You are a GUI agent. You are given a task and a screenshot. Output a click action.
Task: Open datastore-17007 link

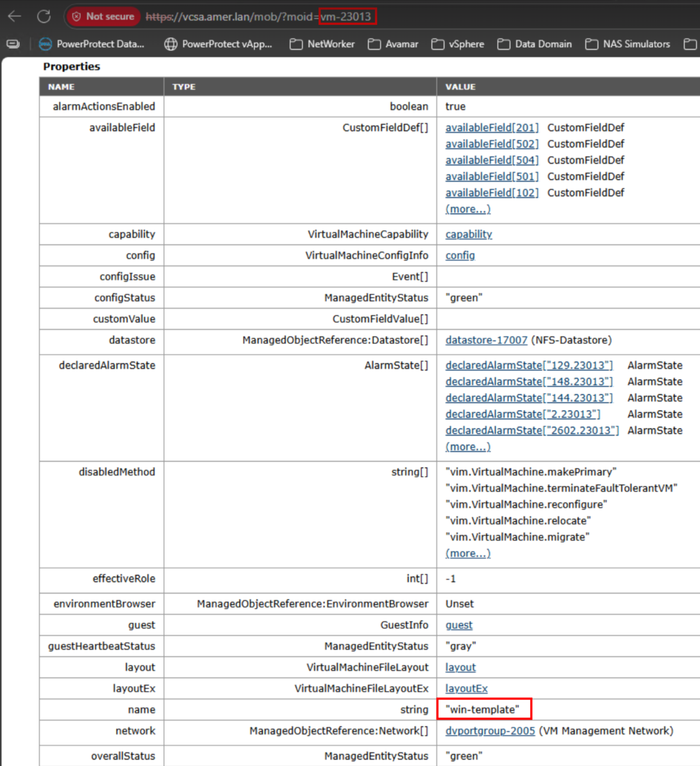(486, 340)
